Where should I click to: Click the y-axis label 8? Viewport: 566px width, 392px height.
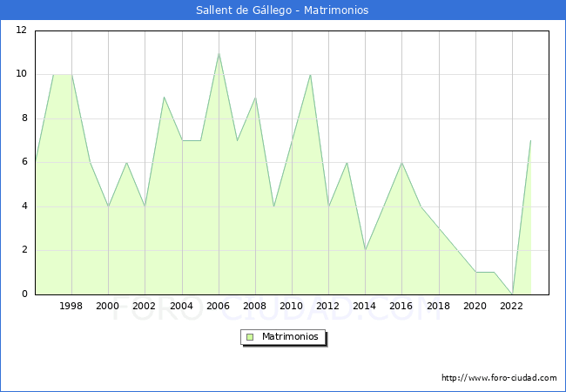coord(24,118)
